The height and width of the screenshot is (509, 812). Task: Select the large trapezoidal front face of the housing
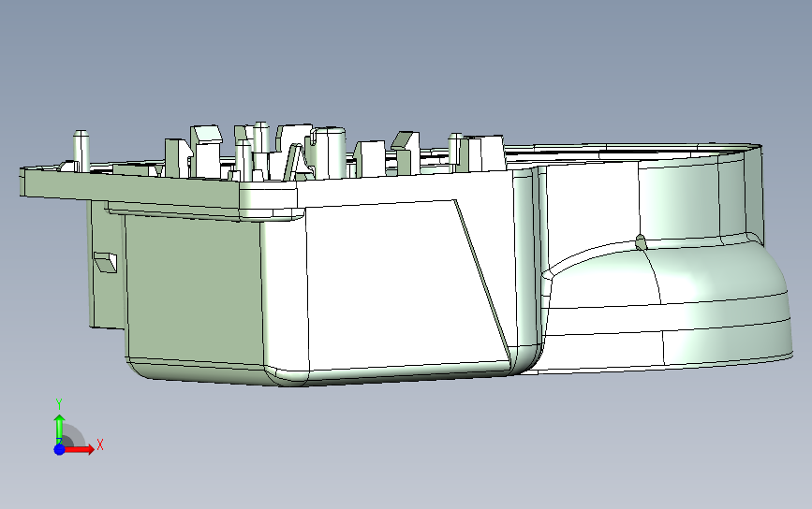pyautogui.click(x=406, y=287)
